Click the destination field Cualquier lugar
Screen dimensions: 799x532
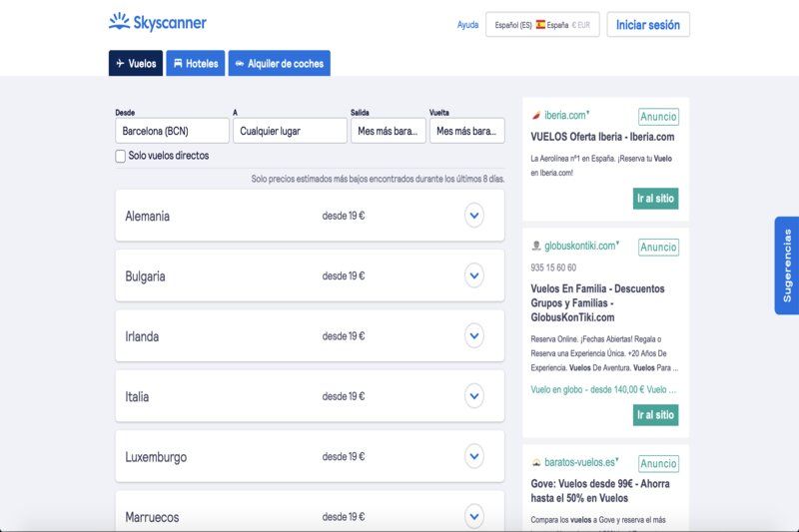point(290,131)
